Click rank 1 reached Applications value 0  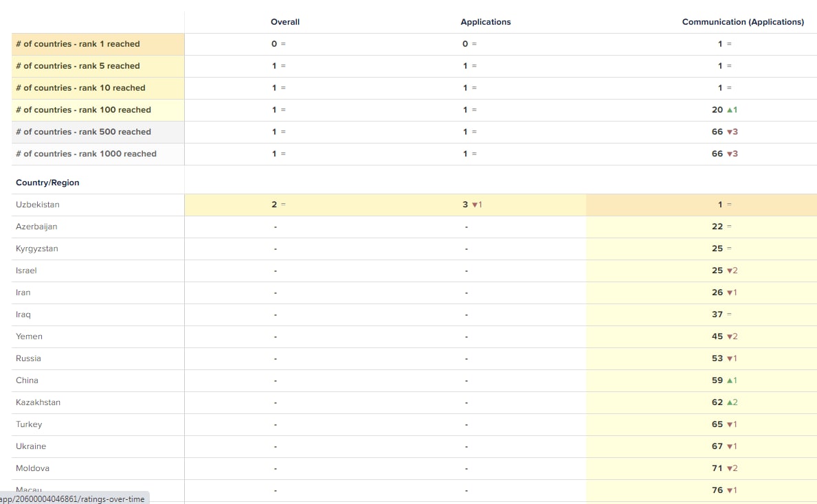tap(465, 44)
